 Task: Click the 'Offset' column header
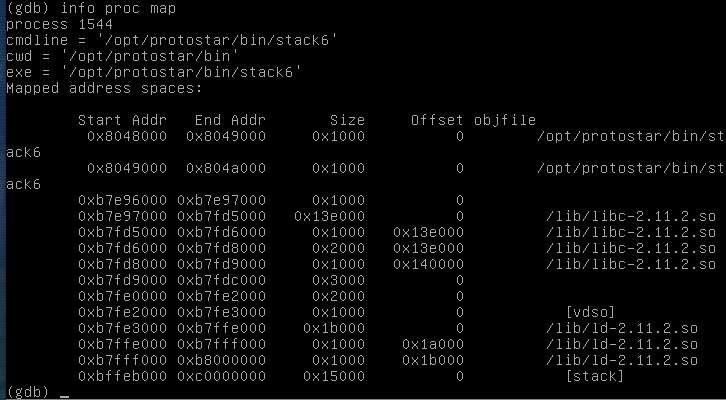(x=437, y=120)
